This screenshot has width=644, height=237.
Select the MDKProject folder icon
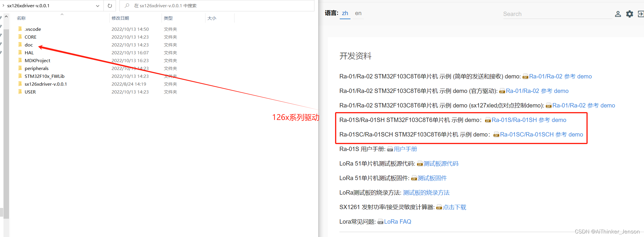tap(20, 60)
